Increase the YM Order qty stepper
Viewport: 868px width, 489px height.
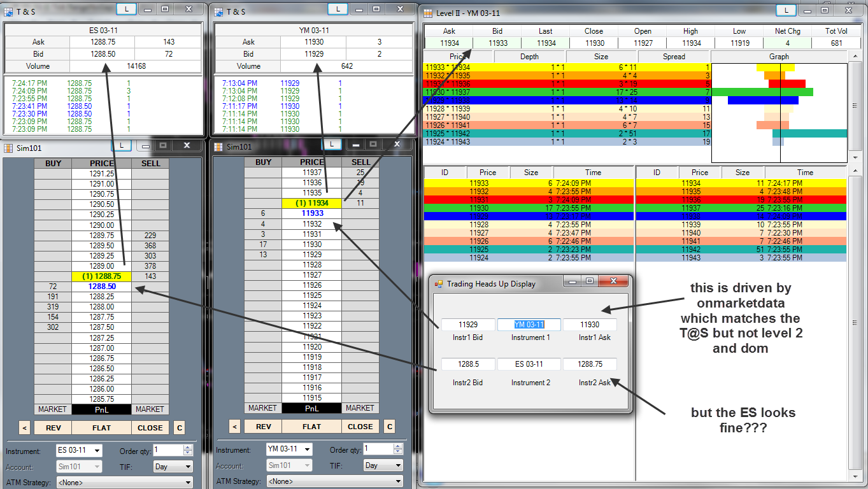coord(397,446)
